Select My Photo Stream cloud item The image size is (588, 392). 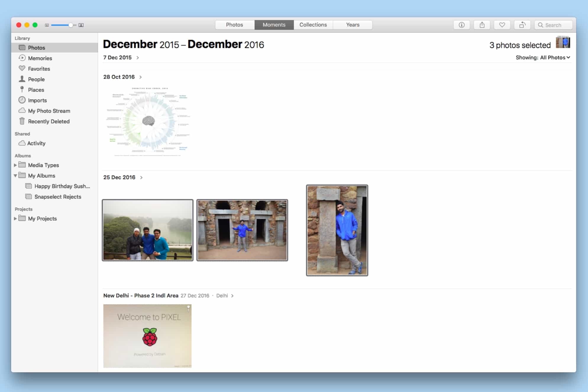pos(49,111)
